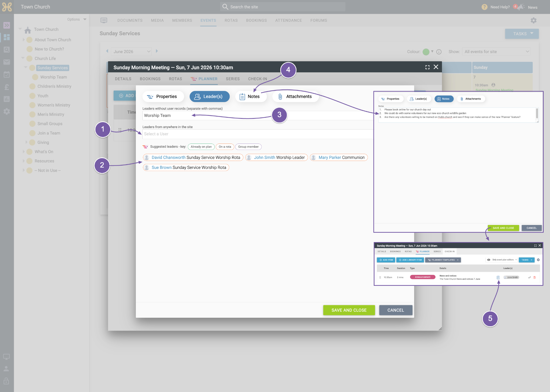Open Only event plan editors dropdown in preview

pos(502,260)
